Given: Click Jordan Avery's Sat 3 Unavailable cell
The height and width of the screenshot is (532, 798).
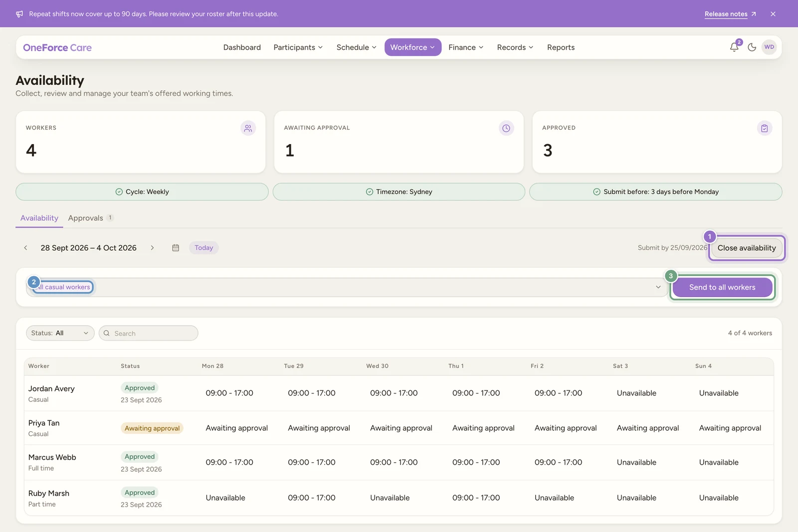Looking at the screenshot, I should click(x=636, y=393).
